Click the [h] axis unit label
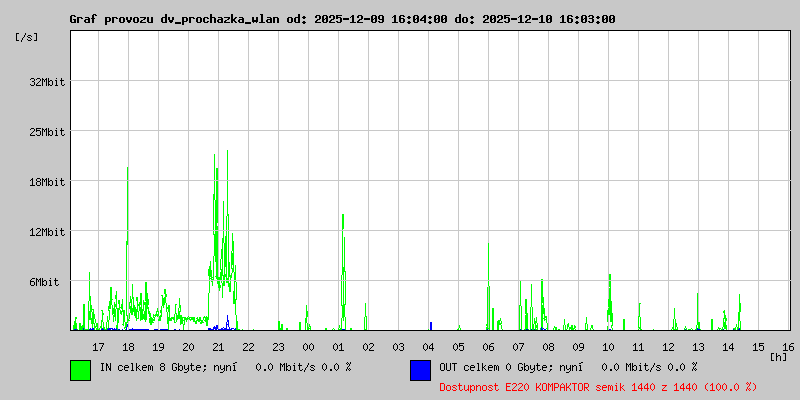800x400 pixels. [x=778, y=357]
